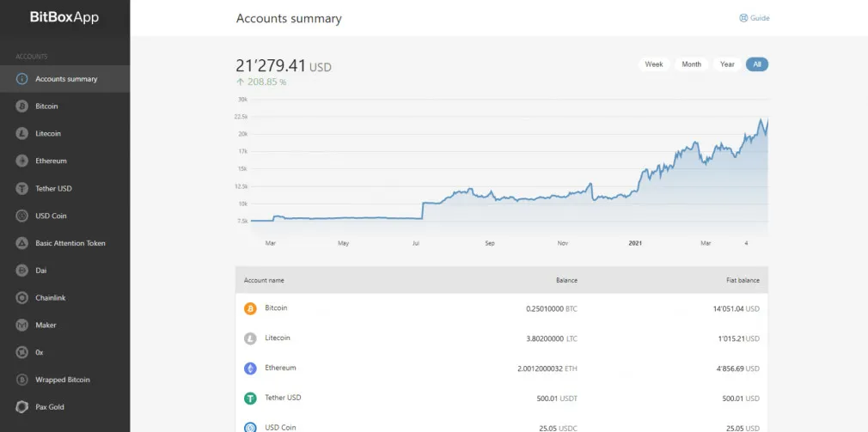
Task: Click the Bitcoin account name in table
Action: point(276,308)
